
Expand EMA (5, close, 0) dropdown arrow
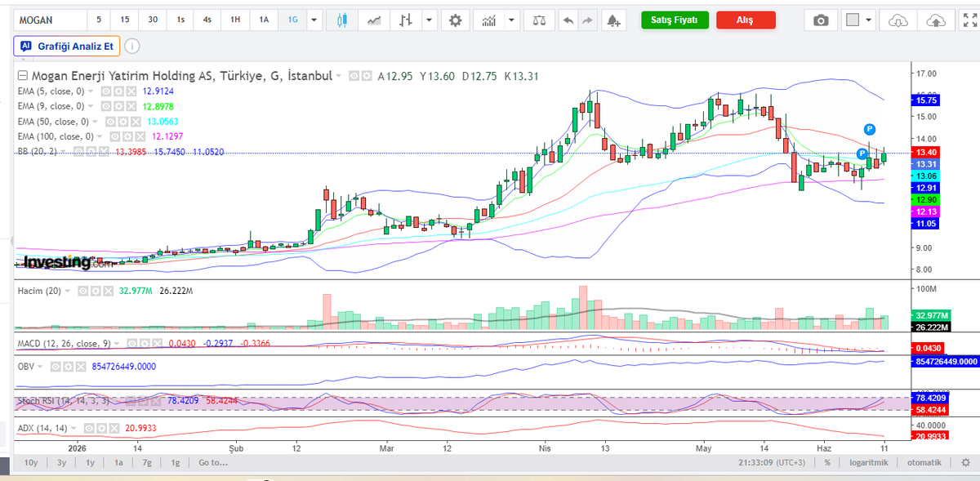[x=91, y=91]
